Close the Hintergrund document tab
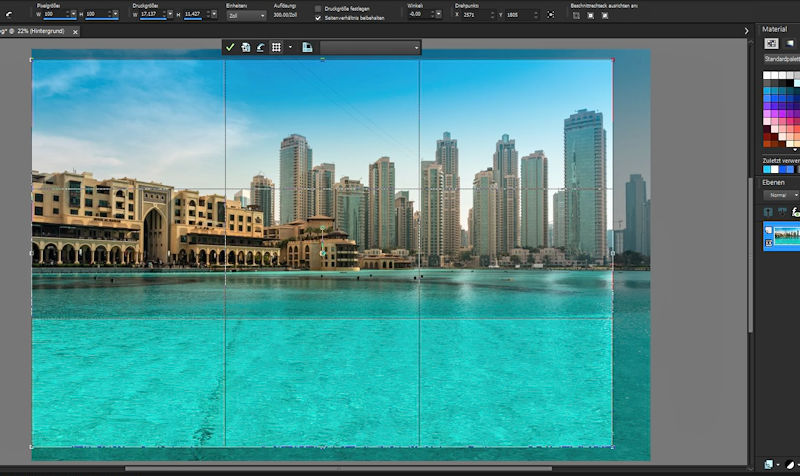This screenshot has height=476, width=800. (x=75, y=32)
